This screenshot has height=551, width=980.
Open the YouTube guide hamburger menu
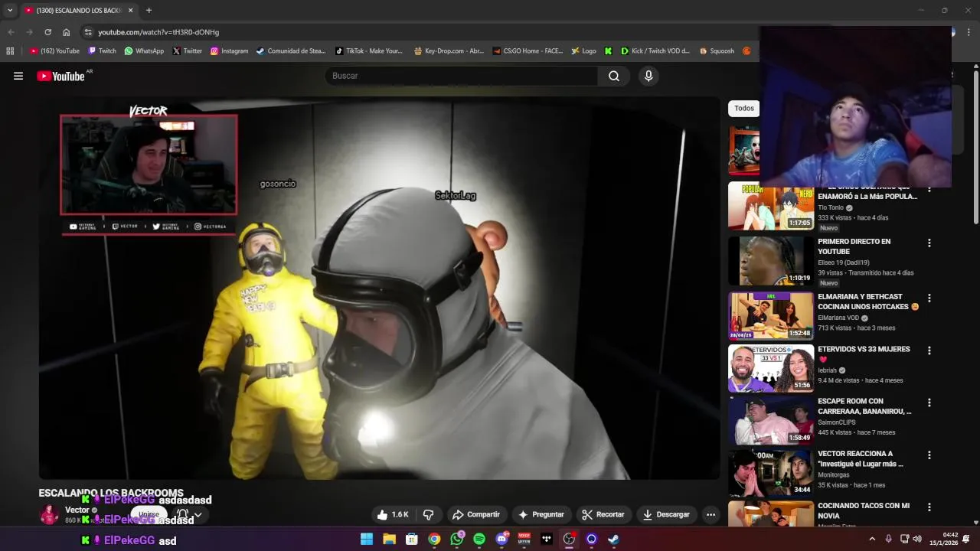pos(18,76)
